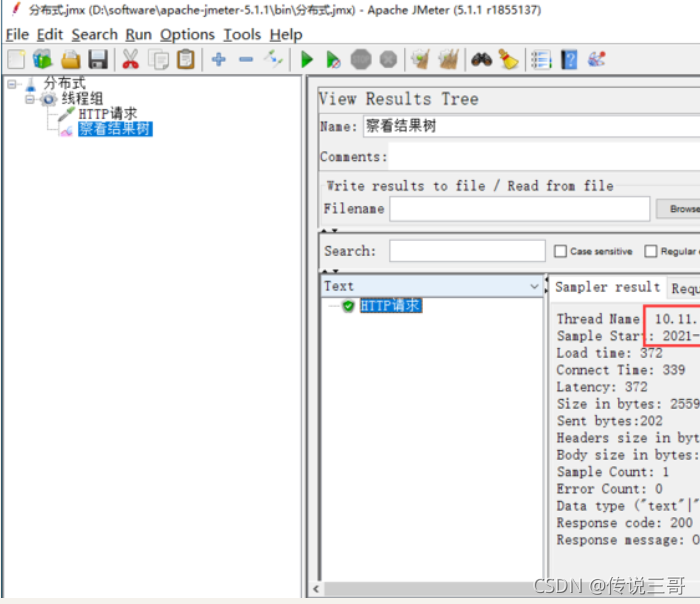Switch to the Sampler result tab
The image size is (700, 604).
coord(608,287)
